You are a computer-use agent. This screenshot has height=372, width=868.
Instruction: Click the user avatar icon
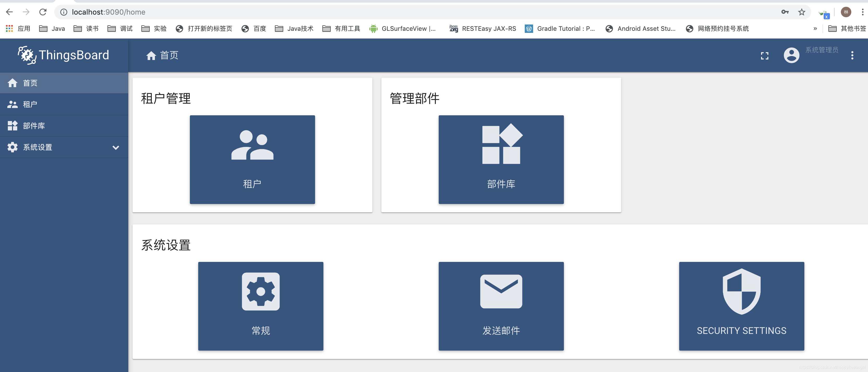click(791, 55)
